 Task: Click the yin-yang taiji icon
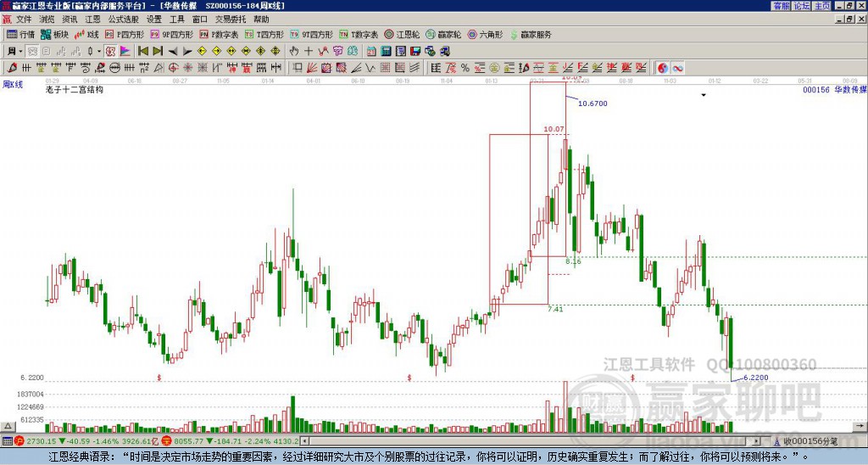tap(663, 68)
